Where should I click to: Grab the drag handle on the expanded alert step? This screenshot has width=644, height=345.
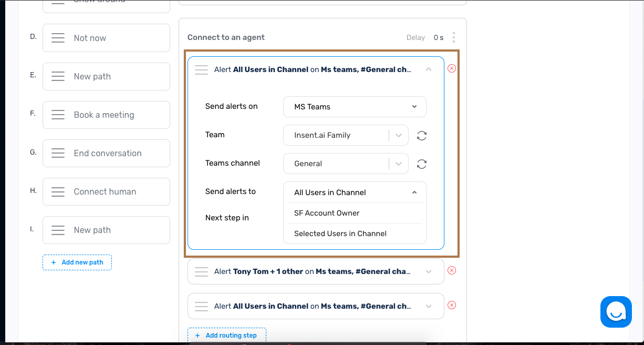(x=201, y=69)
